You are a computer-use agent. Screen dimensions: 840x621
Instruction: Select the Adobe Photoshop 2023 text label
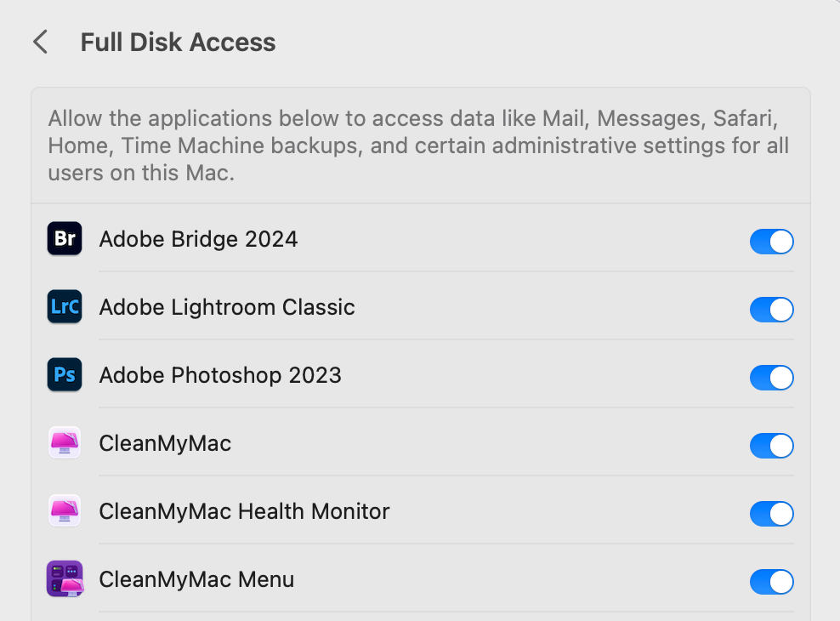(220, 375)
